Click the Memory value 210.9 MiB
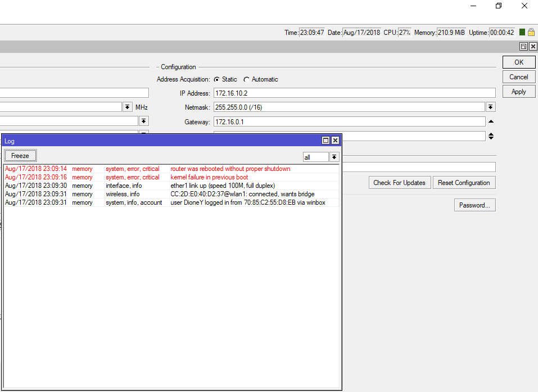Screen dimensions: 538x392 (x=451, y=32)
